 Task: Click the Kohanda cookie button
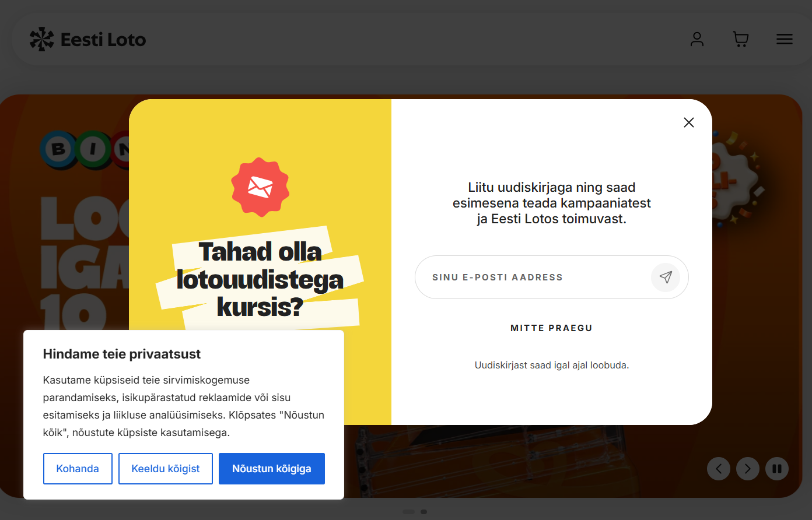click(x=78, y=469)
